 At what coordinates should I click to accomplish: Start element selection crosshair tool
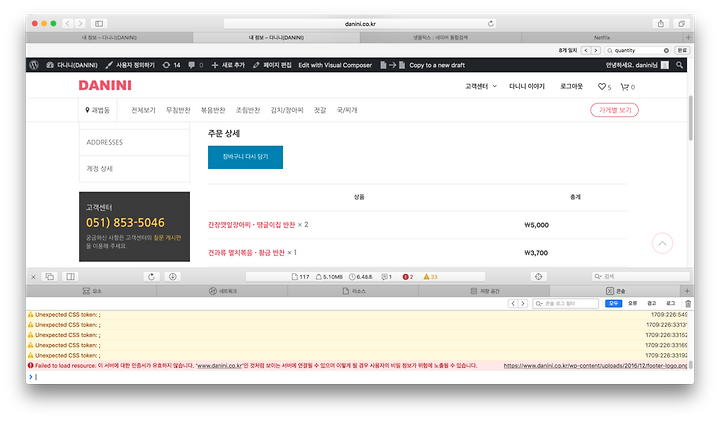[539, 276]
